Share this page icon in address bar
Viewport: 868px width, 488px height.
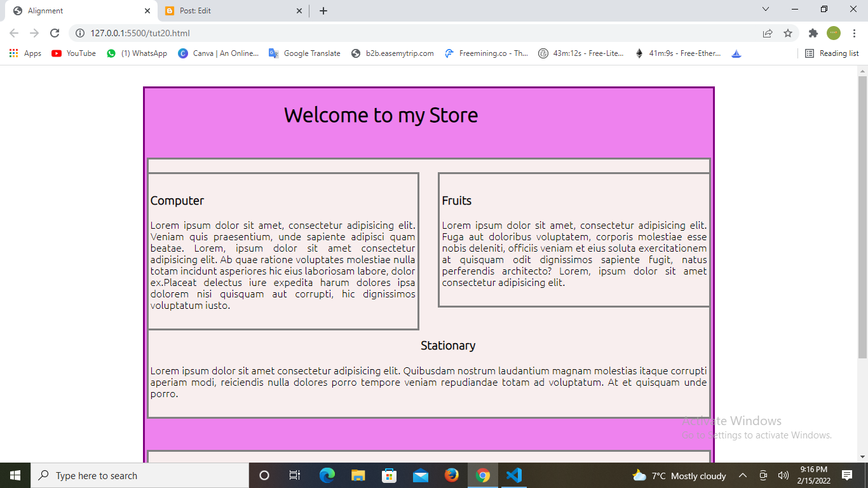pyautogui.click(x=768, y=33)
